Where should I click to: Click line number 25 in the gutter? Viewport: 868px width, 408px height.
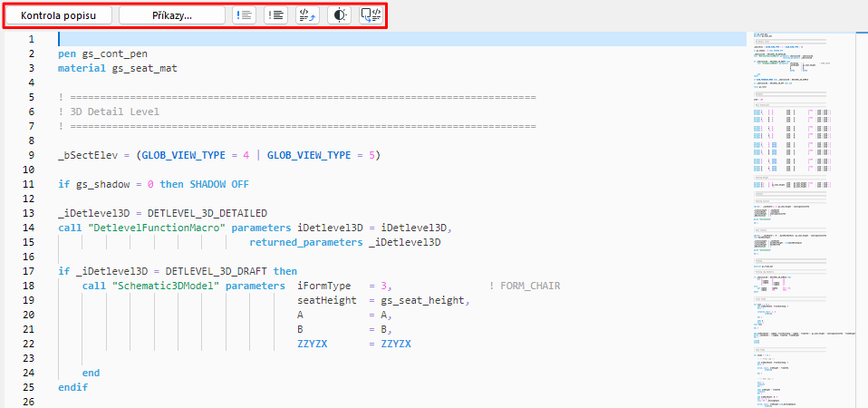(x=28, y=387)
